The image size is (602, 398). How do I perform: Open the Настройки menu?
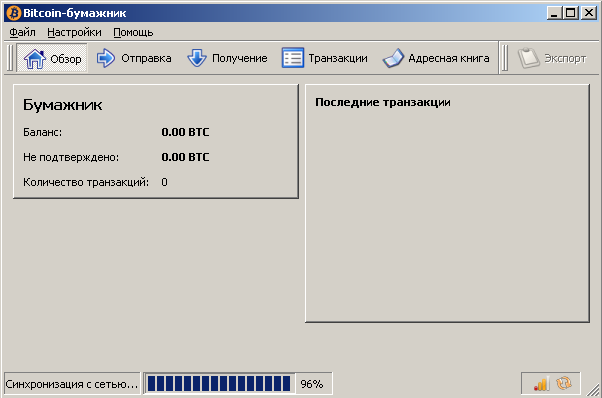click(74, 33)
